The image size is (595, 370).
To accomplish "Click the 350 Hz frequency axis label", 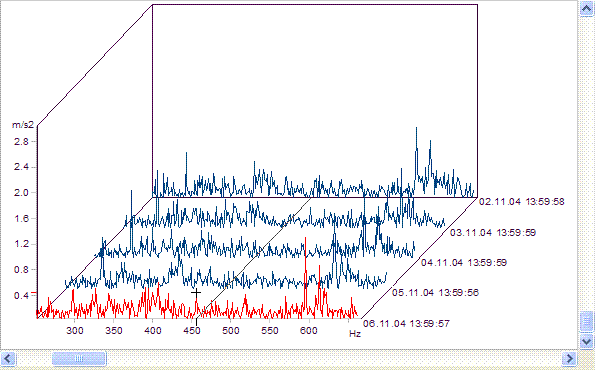I will pyautogui.click(x=114, y=331).
